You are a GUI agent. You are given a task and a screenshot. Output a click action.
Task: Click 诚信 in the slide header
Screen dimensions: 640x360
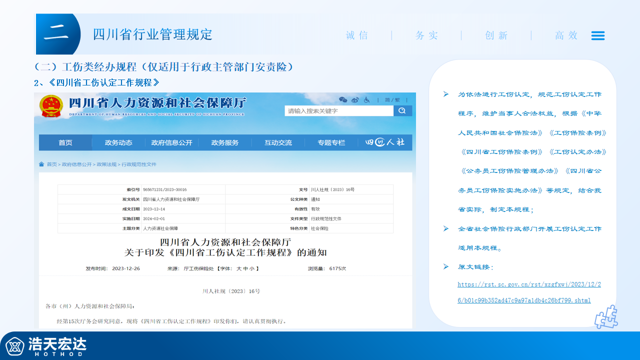tap(357, 36)
